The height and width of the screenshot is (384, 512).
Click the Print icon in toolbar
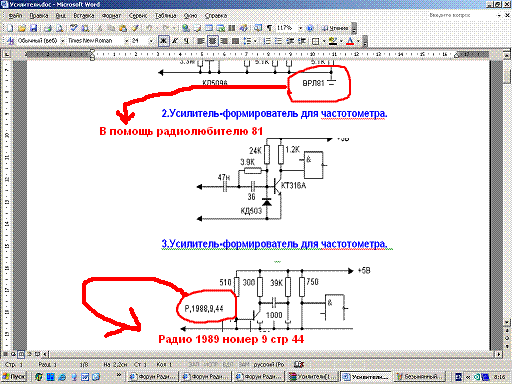click(x=48, y=28)
